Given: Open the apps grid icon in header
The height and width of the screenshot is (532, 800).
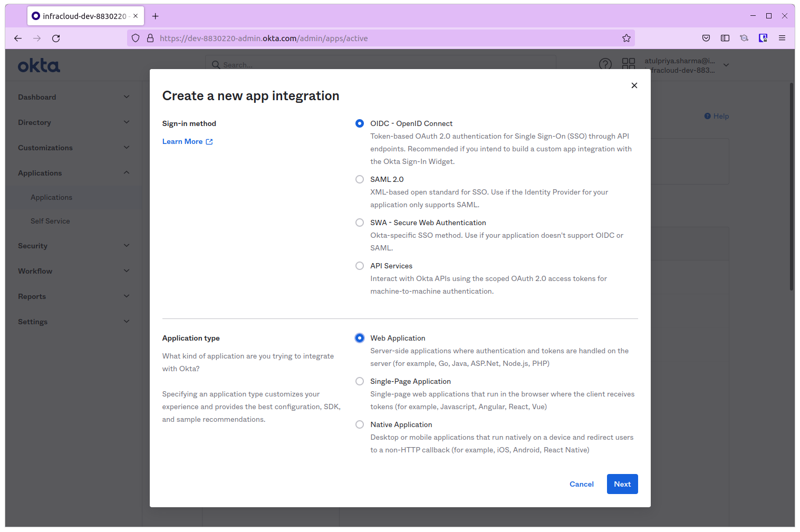Looking at the screenshot, I should click(x=629, y=64).
